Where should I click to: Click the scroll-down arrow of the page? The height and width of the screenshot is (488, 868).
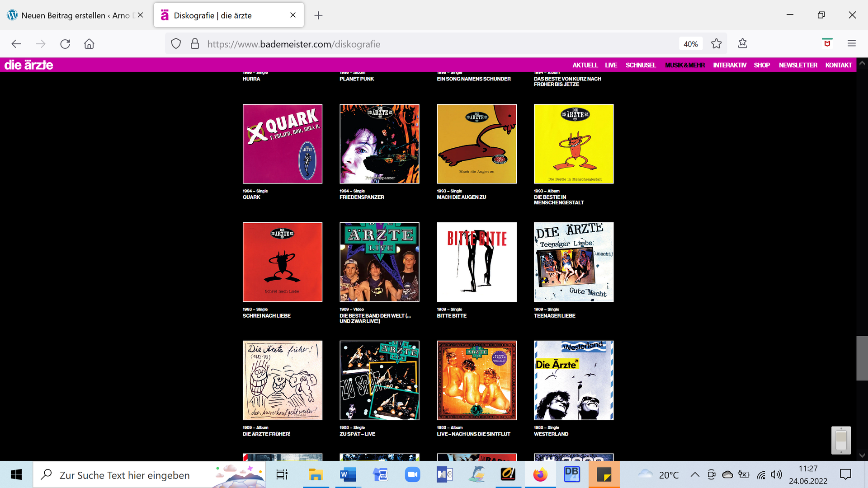[x=862, y=455]
